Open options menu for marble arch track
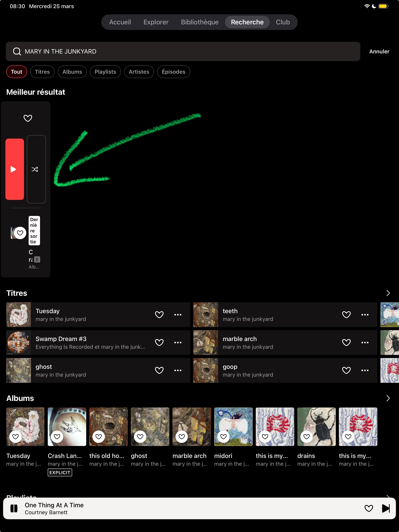This screenshot has width=399, height=532. [x=365, y=343]
